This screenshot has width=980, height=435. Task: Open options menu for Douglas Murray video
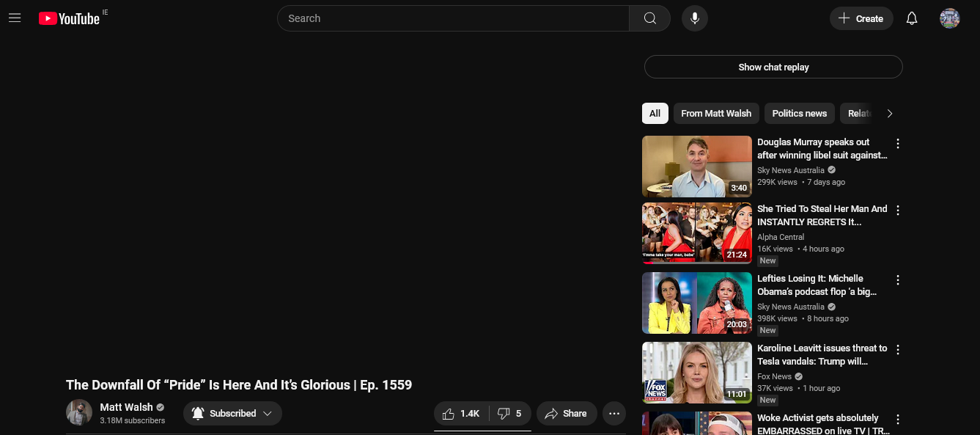pyautogui.click(x=898, y=144)
